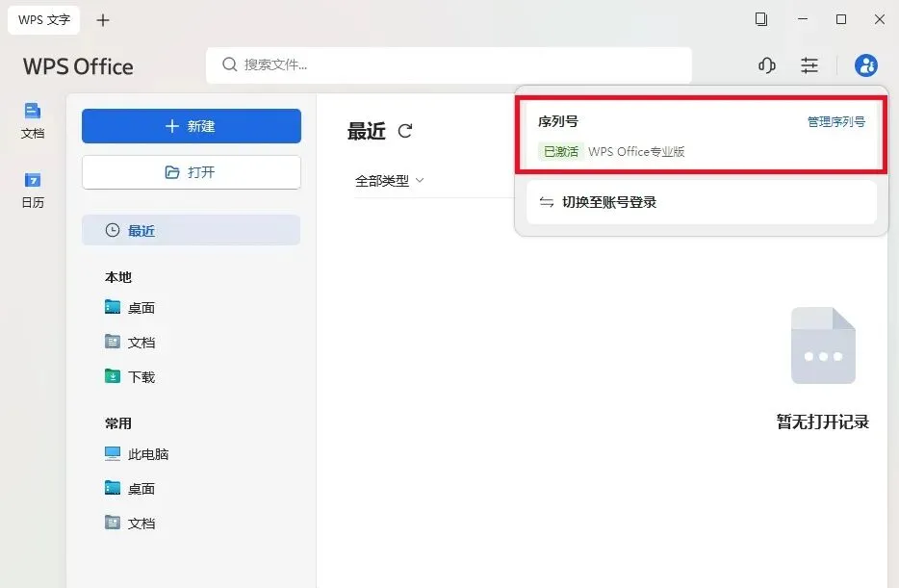Open the settings sliders icon
This screenshot has width=899, height=588.
click(809, 65)
